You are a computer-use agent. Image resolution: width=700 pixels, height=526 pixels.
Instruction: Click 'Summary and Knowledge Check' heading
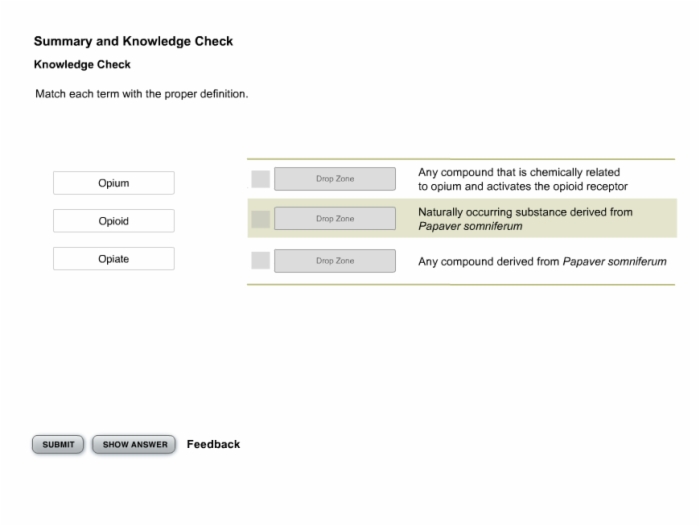coord(133,41)
